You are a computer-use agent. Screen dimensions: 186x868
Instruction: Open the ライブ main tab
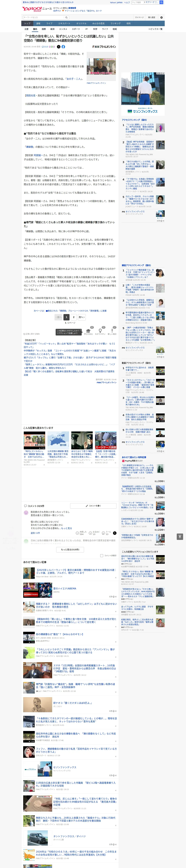[49, 24]
